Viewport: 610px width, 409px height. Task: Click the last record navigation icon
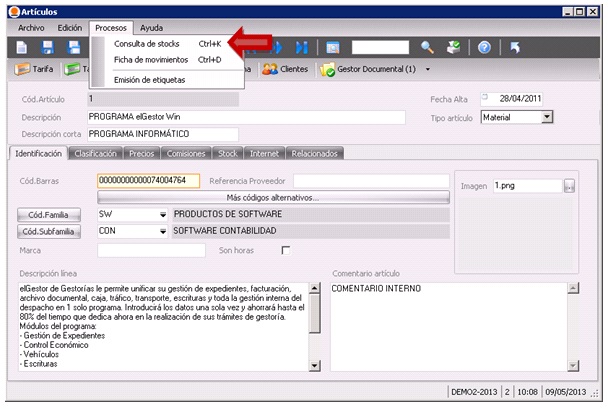click(301, 47)
